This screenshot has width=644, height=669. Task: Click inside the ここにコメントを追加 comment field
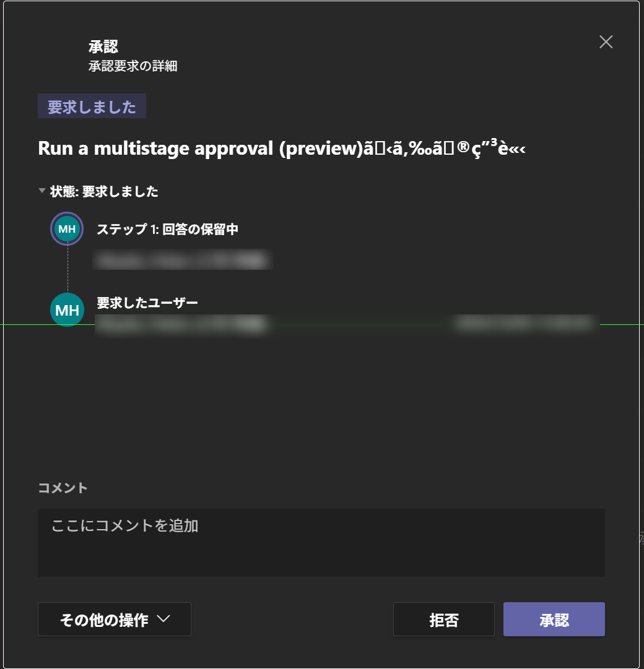coord(321,542)
